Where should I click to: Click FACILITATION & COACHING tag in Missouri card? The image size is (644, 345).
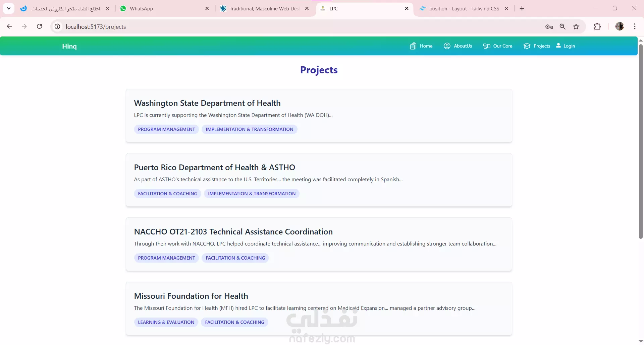click(235, 322)
